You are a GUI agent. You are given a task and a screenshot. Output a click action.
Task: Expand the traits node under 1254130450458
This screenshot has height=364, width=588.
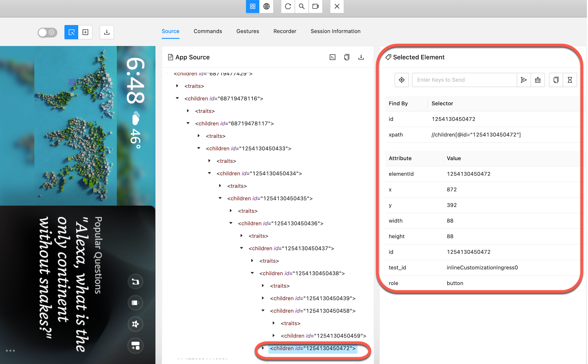coord(274,323)
